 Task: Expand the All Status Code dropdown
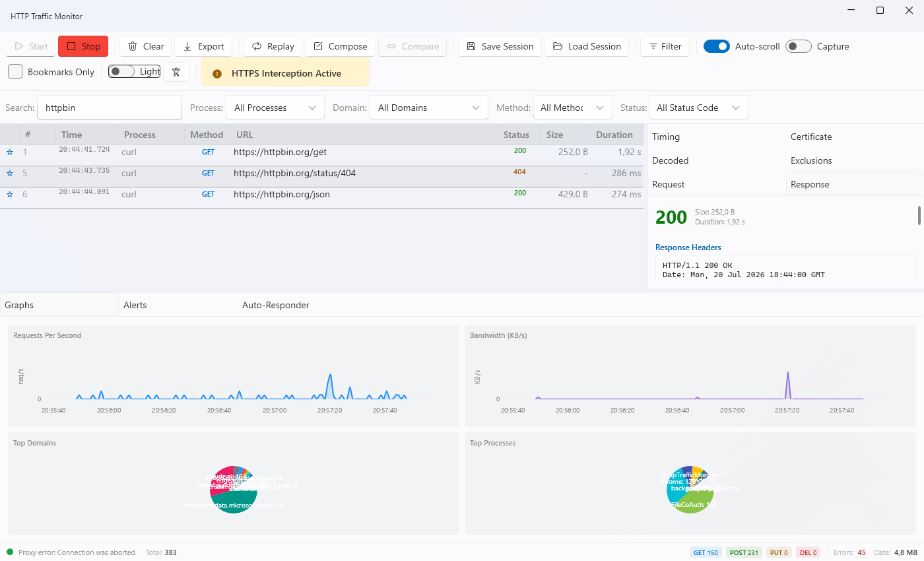(x=698, y=108)
